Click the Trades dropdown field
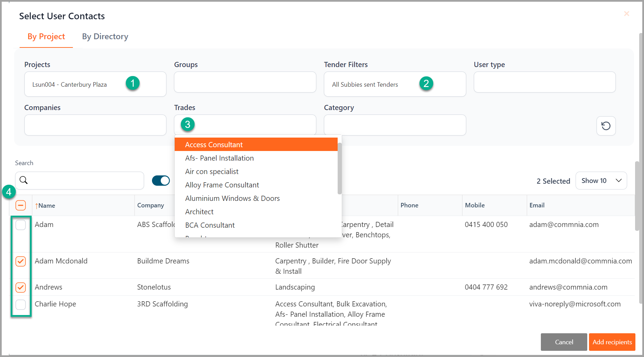Image resolution: width=644 pixels, height=357 pixels. click(x=245, y=125)
